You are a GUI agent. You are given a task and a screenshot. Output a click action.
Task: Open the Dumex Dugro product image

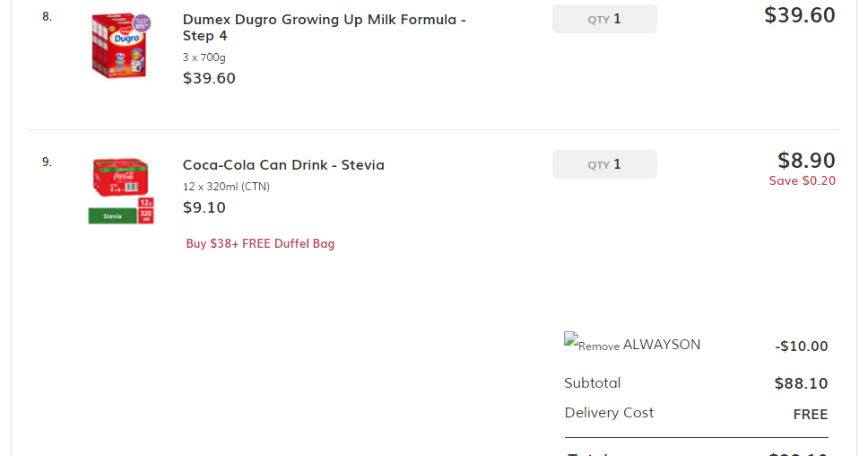[121, 43]
